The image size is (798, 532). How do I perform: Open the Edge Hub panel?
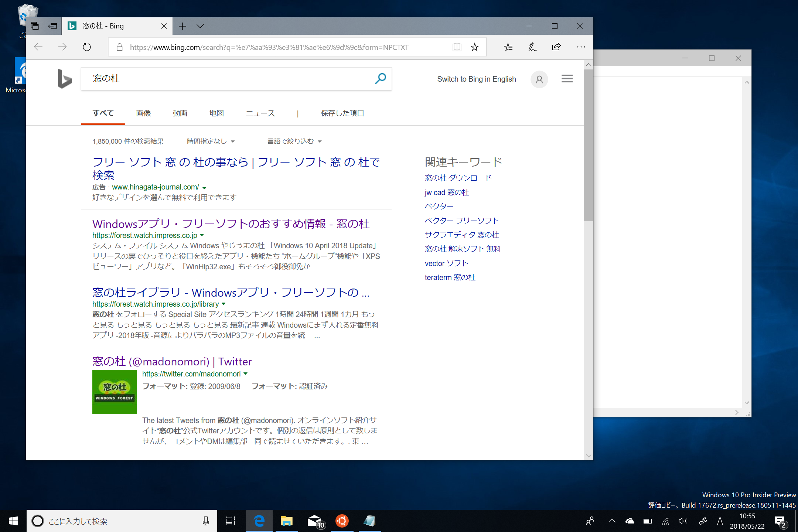[x=508, y=47]
